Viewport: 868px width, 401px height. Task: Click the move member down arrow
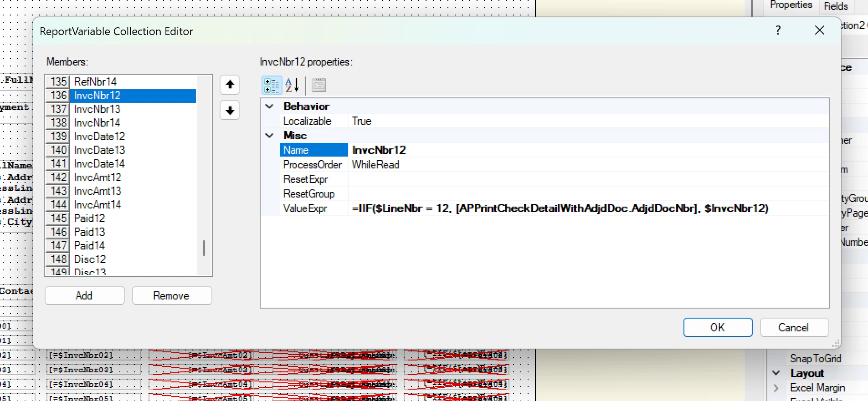[230, 111]
